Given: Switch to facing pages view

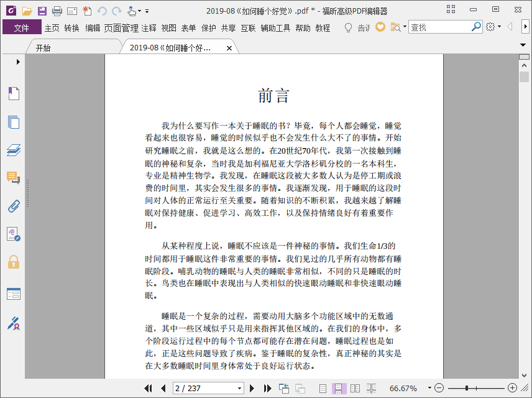Looking at the screenshot, I should pos(355,388).
